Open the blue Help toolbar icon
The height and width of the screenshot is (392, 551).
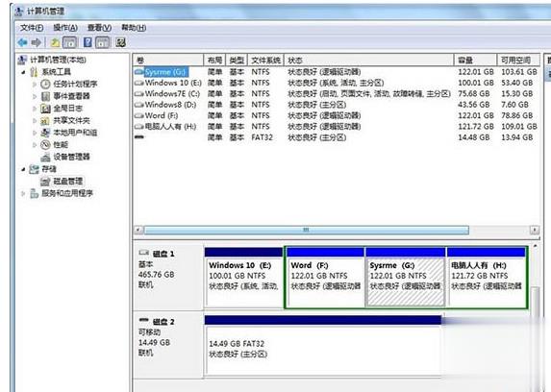click(x=88, y=42)
